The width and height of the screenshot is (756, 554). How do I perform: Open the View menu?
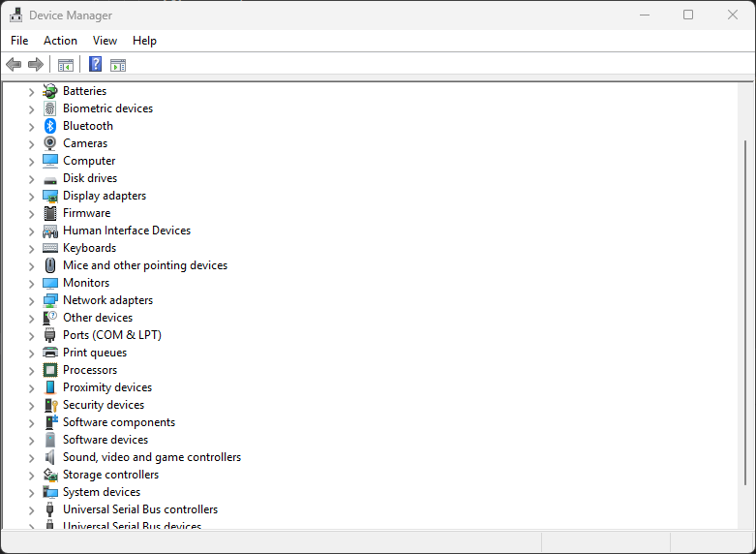[x=105, y=41]
